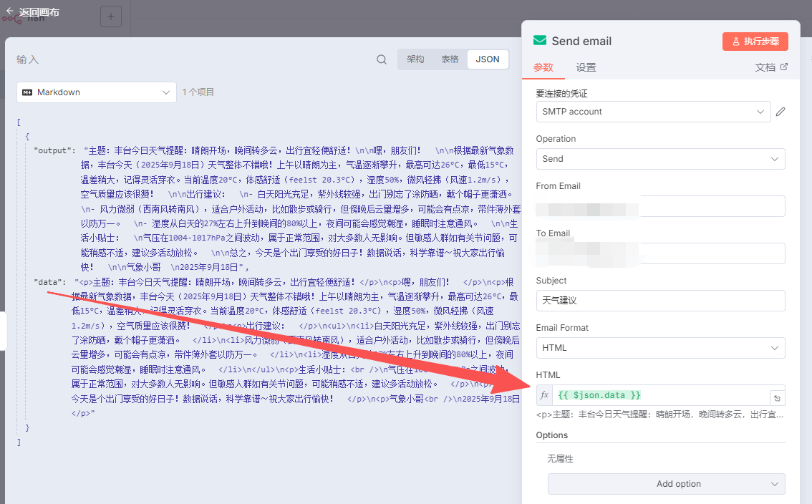Click the external link icon beside 文档

click(x=783, y=67)
